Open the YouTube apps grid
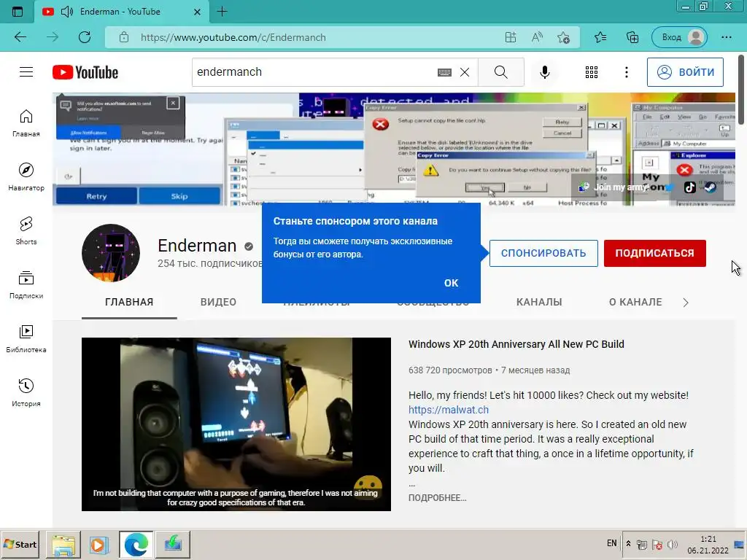 pyautogui.click(x=591, y=72)
